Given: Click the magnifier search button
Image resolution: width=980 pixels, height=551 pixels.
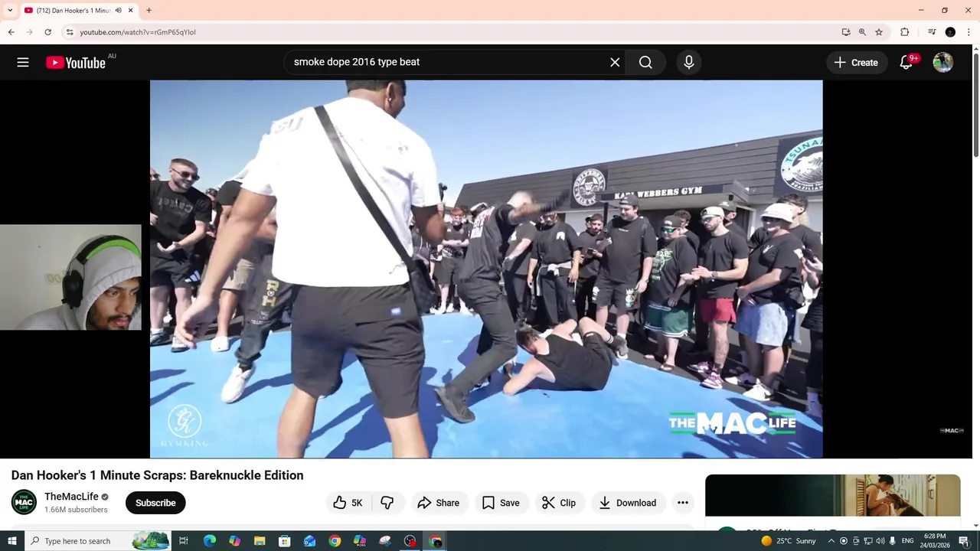Looking at the screenshot, I should (645, 63).
